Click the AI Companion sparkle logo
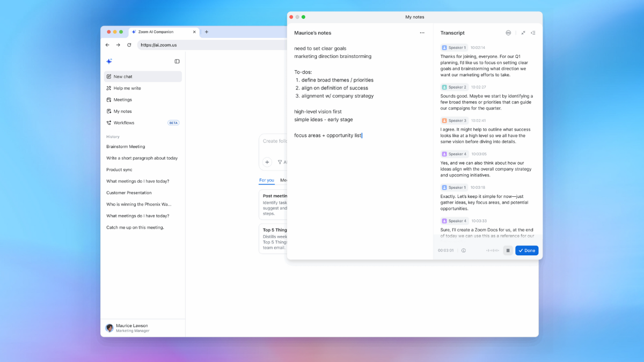The width and height of the screenshot is (644, 362). tap(109, 62)
